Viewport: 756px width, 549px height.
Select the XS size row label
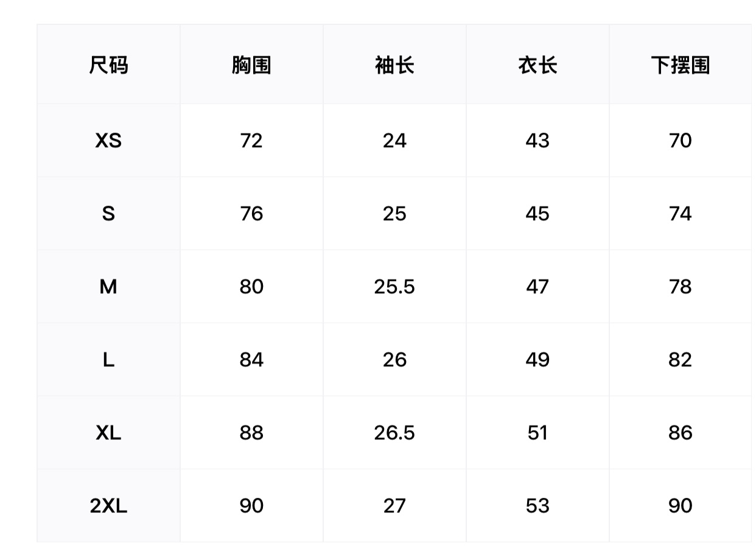108,141
